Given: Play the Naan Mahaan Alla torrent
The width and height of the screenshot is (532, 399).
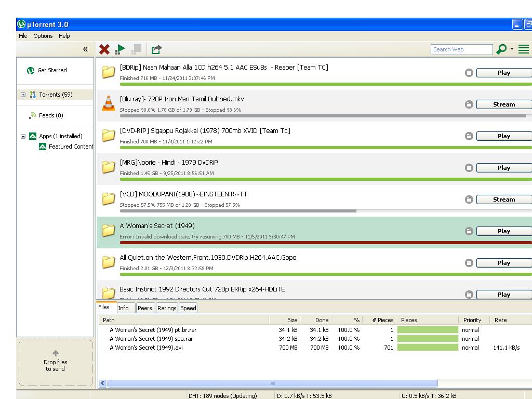Looking at the screenshot, I should 504,73.
